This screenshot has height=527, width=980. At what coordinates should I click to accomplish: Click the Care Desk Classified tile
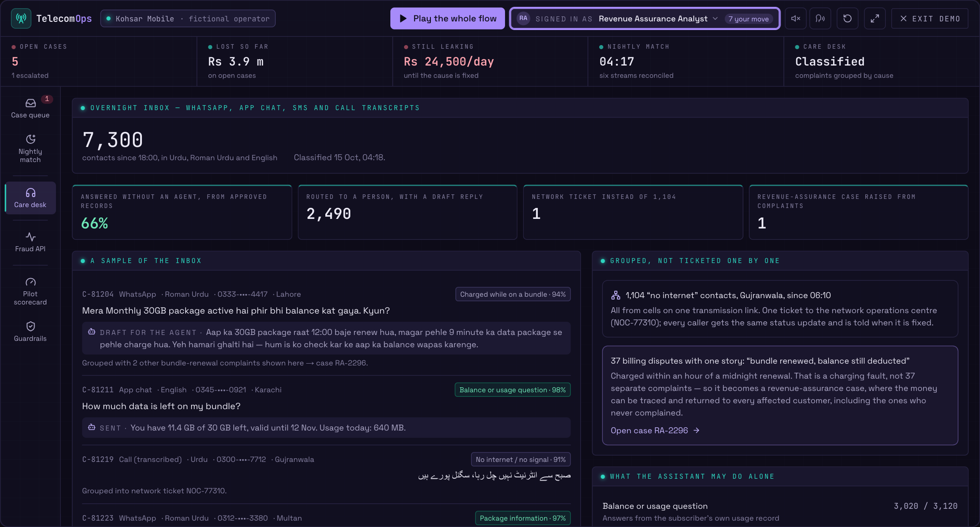[x=881, y=61]
